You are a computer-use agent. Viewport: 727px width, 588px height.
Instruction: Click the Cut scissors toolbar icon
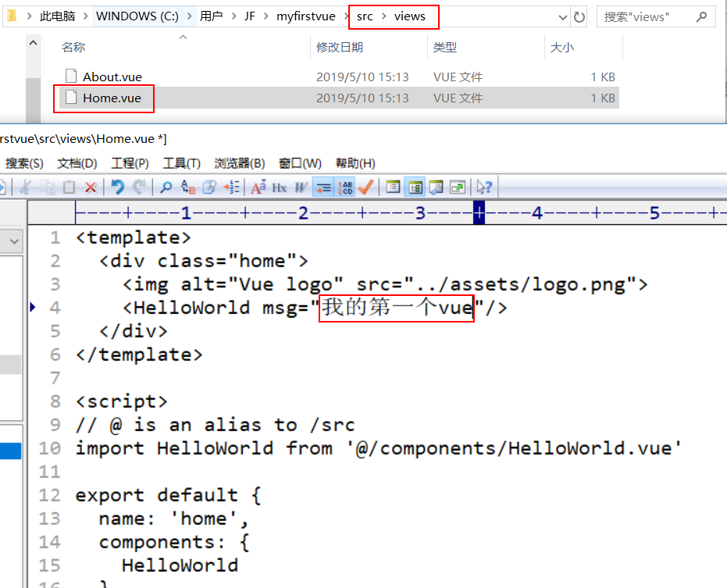point(26,187)
